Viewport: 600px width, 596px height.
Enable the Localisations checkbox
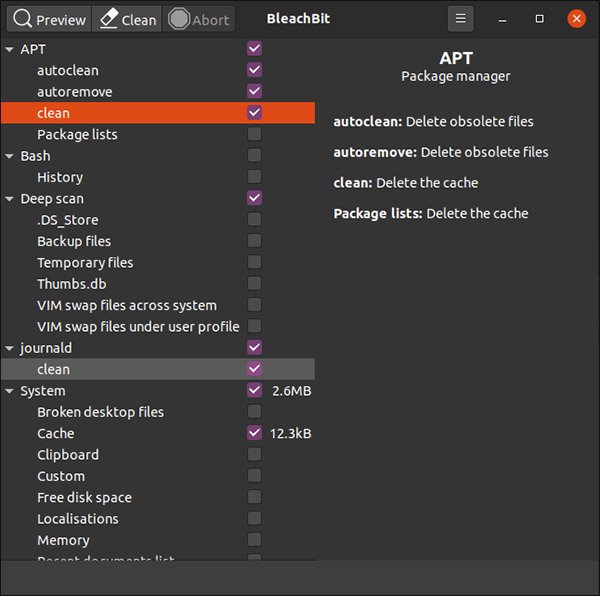254,518
